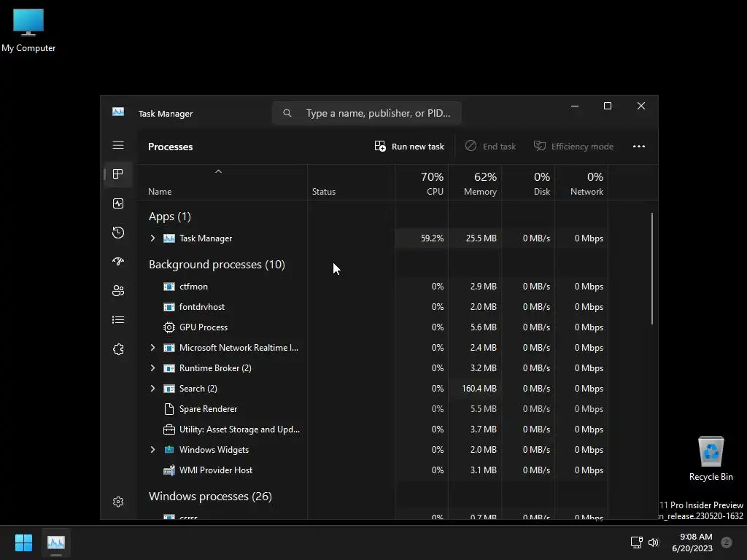This screenshot has width=747, height=560.
Task: Open the network tray icon
Action: (636, 542)
